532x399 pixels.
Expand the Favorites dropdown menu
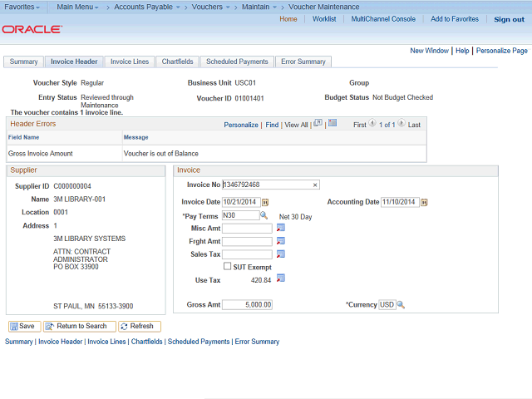click(x=22, y=7)
